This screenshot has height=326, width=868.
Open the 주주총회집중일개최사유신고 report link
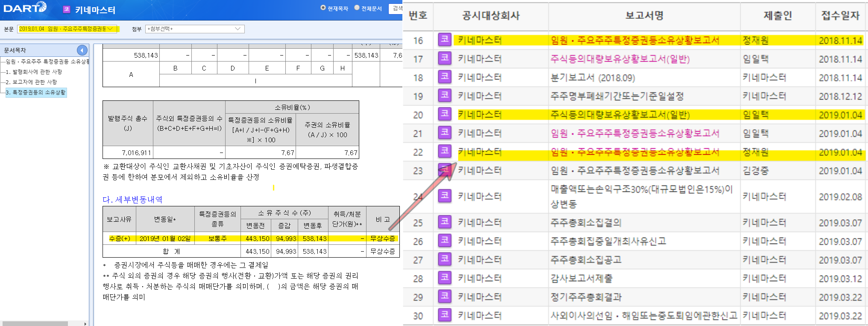point(608,241)
